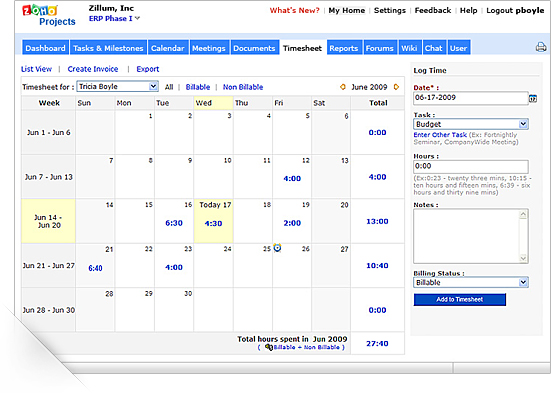The width and height of the screenshot is (551, 393).
Task: Click the 10:40 weekly total
Action: pyautogui.click(x=377, y=266)
